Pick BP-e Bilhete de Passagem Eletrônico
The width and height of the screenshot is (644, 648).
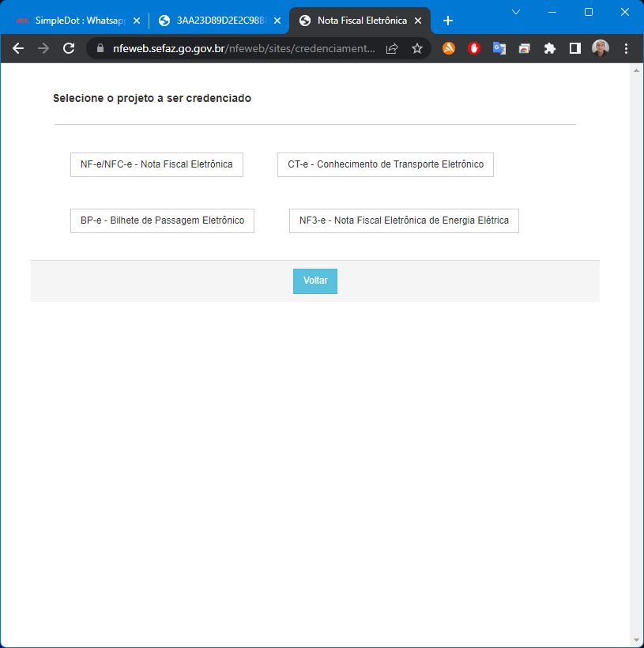162,220
